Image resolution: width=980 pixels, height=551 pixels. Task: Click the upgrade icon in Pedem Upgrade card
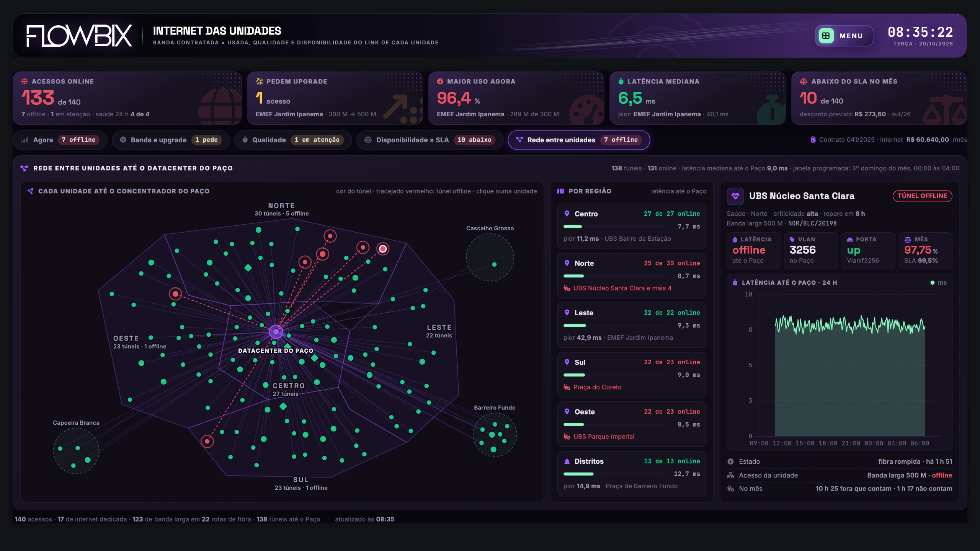(x=259, y=82)
